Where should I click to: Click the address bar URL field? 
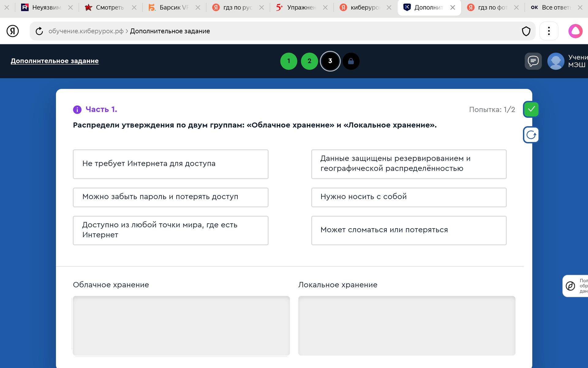tap(282, 31)
